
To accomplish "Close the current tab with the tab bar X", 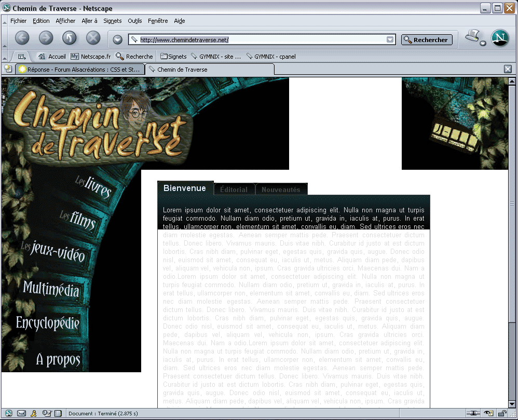I will [508, 69].
